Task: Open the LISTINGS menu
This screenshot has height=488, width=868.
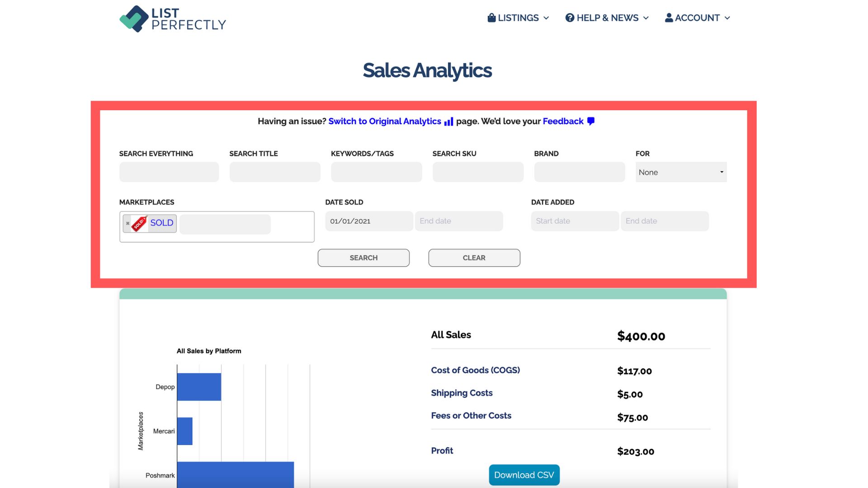Action: [518, 18]
